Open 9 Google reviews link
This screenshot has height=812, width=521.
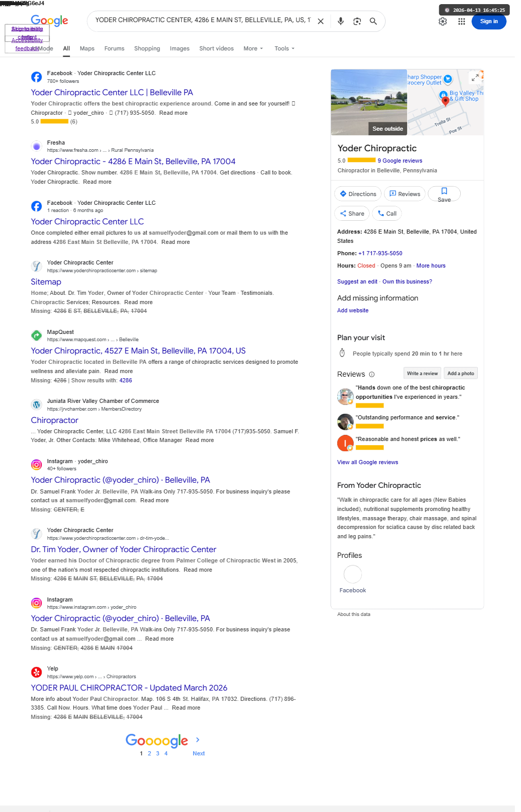pyautogui.click(x=400, y=161)
